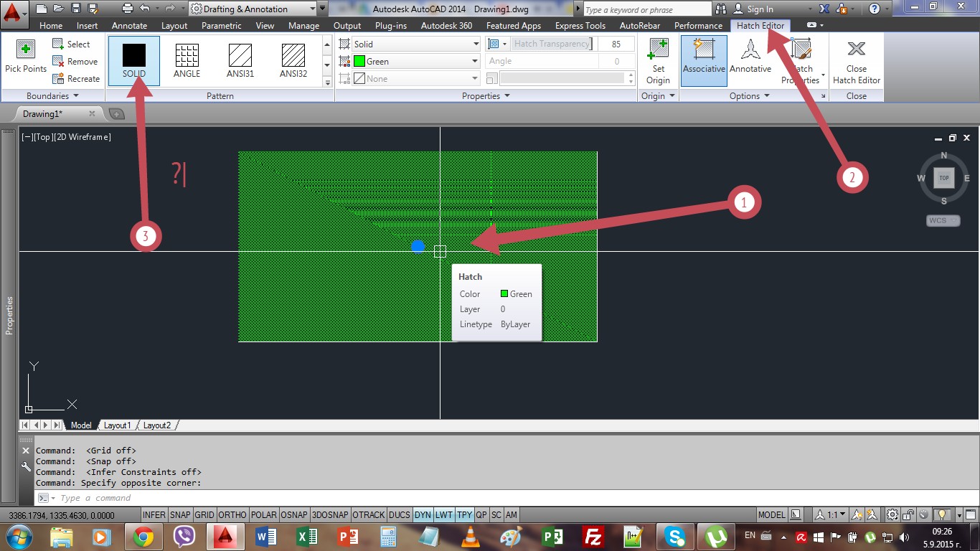Open the hatch color dropdown showing Green
The height and width of the screenshot is (551, 980).
coord(475,61)
